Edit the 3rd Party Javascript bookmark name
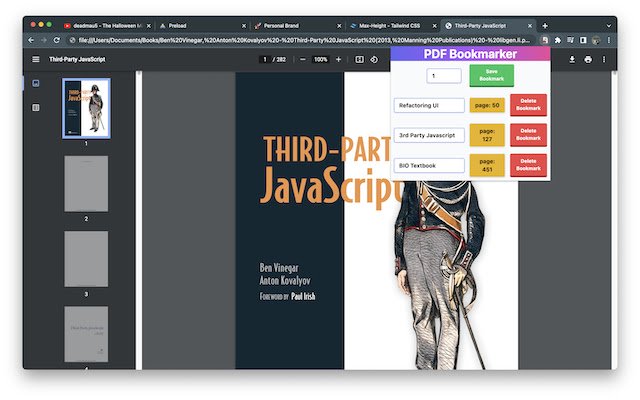 click(x=429, y=135)
